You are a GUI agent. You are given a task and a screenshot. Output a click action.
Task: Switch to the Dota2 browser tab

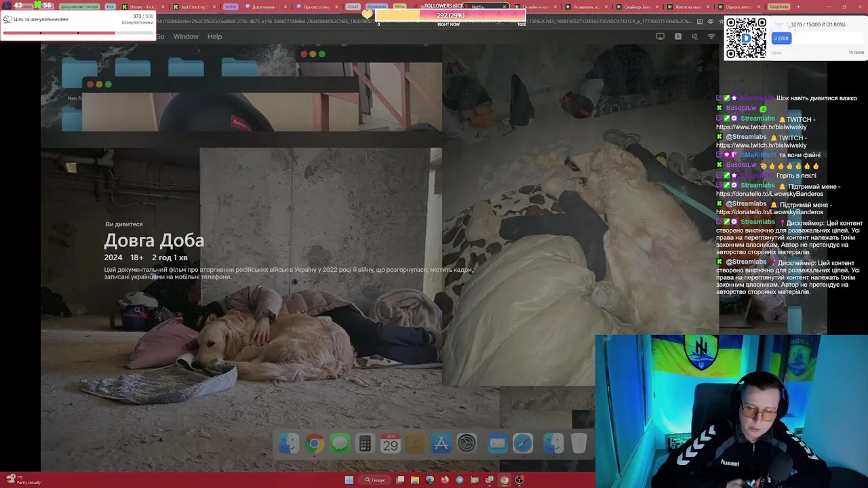click(353, 7)
